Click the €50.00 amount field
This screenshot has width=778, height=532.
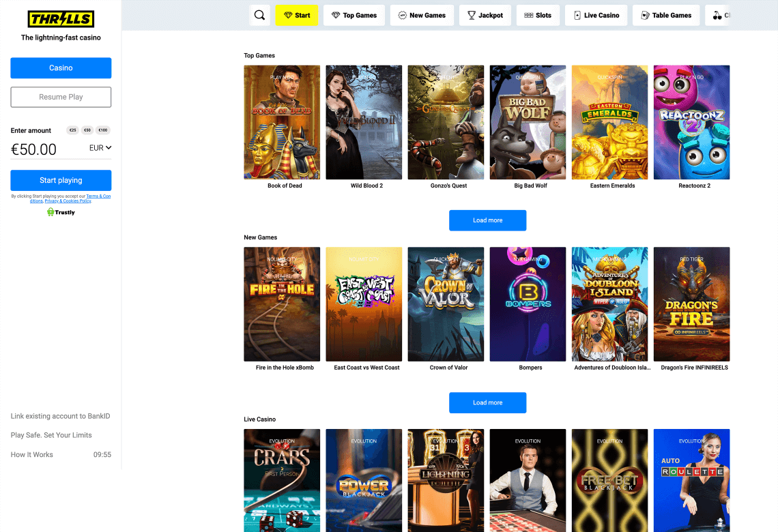33,149
